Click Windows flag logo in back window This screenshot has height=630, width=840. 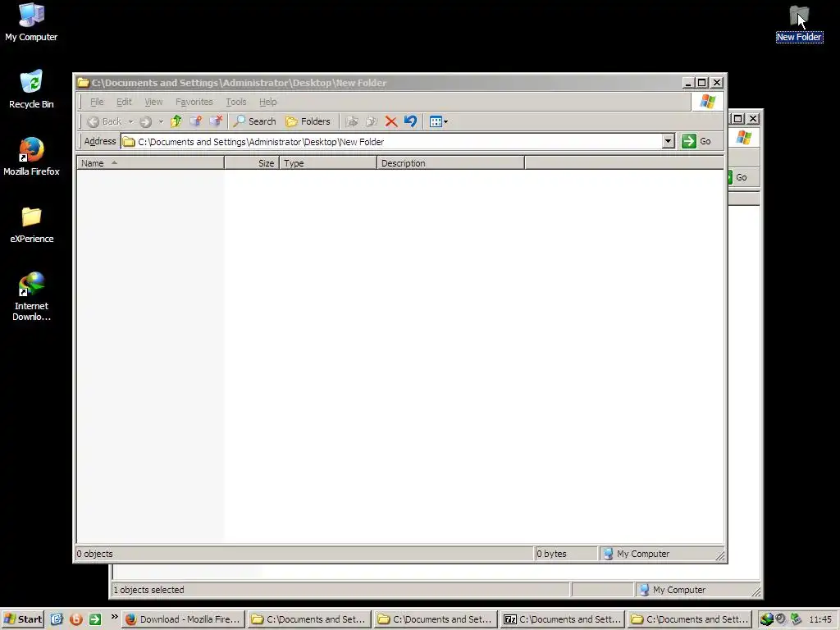tap(743, 138)
